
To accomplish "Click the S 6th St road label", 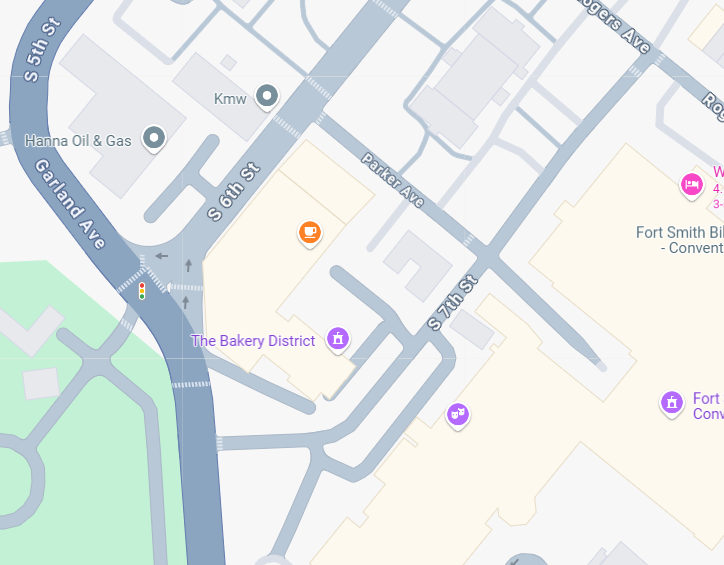I will click(233, 192).
